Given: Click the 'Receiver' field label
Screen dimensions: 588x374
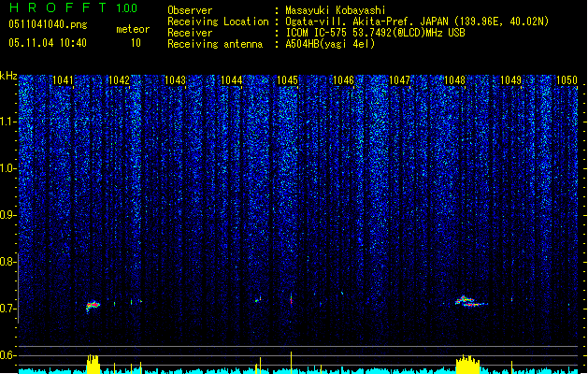Looking at the screenshot, I should [x=190, y=33].
